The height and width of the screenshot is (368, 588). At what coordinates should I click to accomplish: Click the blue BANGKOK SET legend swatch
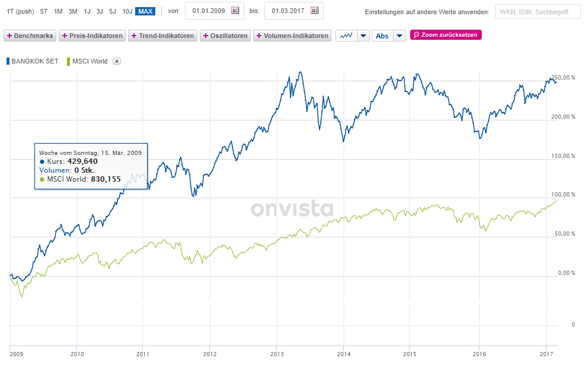point(8,61)
